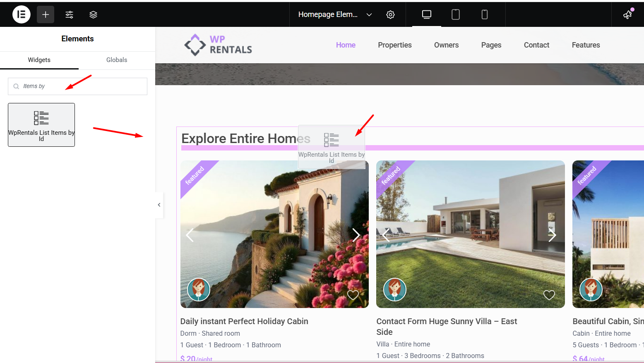The width and height of the screenshot is (644, 363).
Task: Open the What's New megaphone icon
Action: [627, 14]
